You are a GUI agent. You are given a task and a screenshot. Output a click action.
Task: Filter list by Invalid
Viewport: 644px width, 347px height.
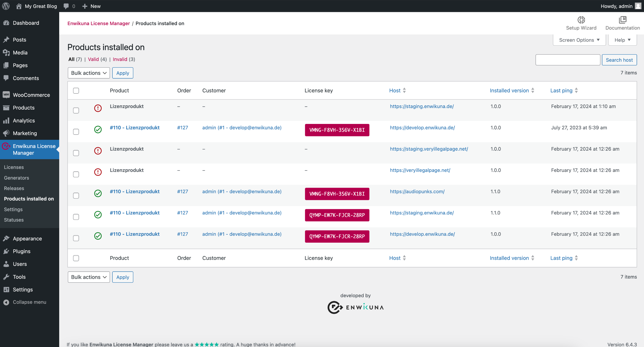point(120,59)
